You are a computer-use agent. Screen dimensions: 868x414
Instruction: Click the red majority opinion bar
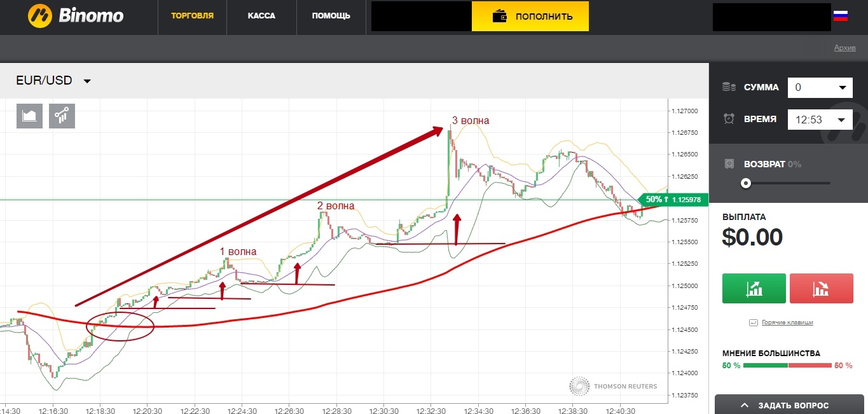810,365
